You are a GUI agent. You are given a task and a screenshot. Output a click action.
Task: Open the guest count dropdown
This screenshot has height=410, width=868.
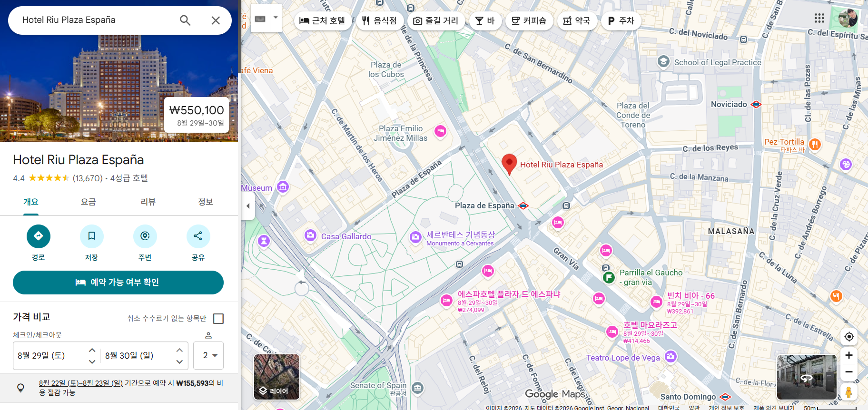pyautogui.click(x=208, y=356)
